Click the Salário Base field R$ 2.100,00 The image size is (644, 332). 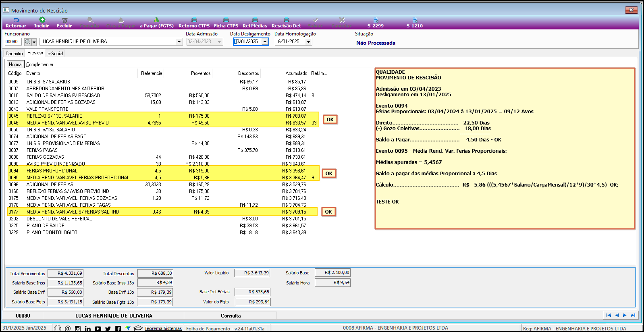pyautogui.click(x=332, y=272)
